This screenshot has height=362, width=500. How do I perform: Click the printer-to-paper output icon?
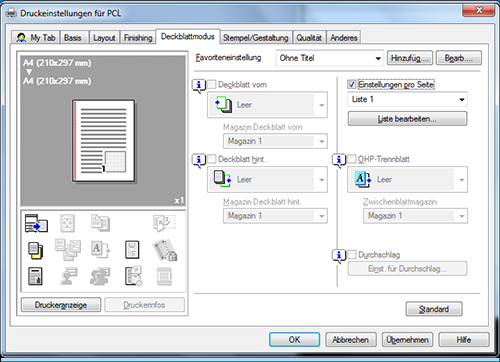pos(36,223)
